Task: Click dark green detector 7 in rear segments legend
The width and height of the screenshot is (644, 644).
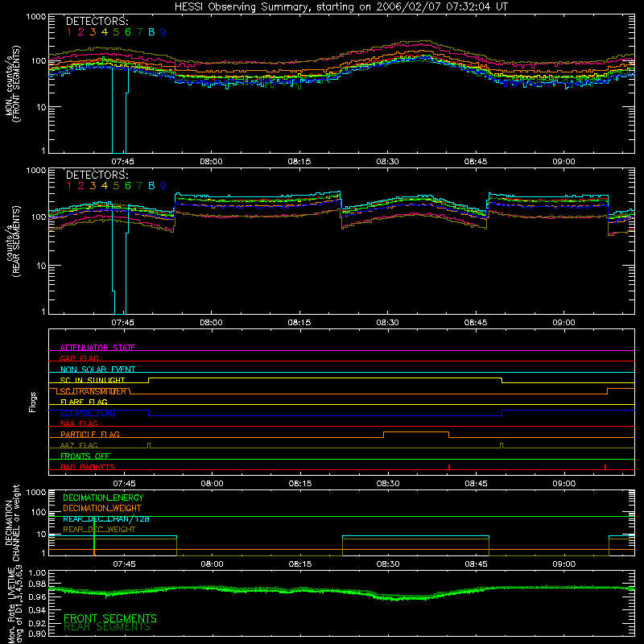Action: click(x=139, y=186)
